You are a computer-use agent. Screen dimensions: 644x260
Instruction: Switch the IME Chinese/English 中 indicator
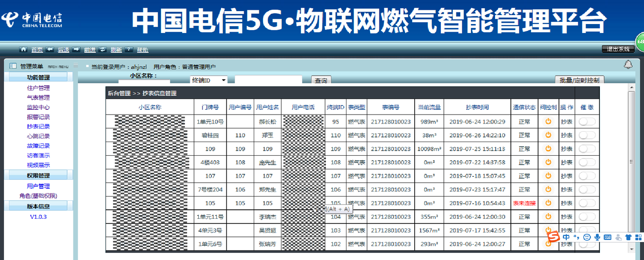566,237
